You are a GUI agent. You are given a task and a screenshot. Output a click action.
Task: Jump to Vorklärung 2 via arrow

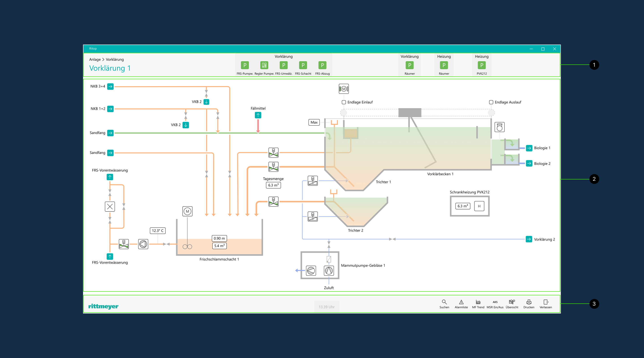(529, 239)
